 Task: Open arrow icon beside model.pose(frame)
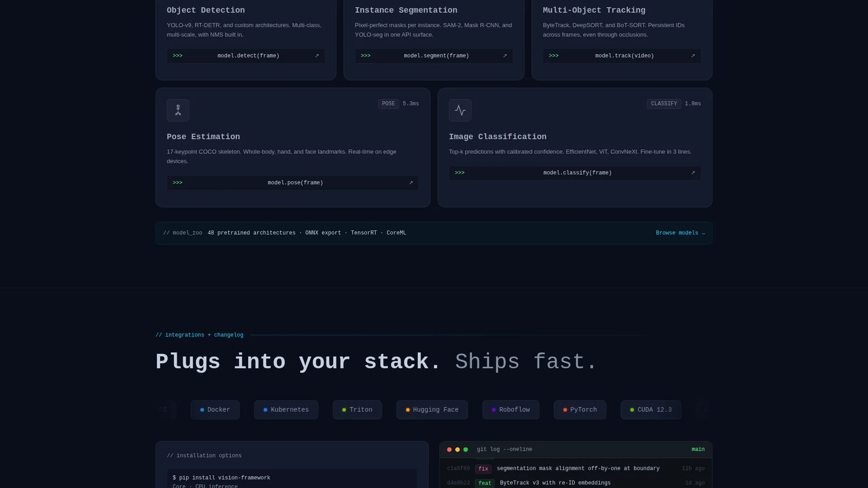click(x=411, y=183)
